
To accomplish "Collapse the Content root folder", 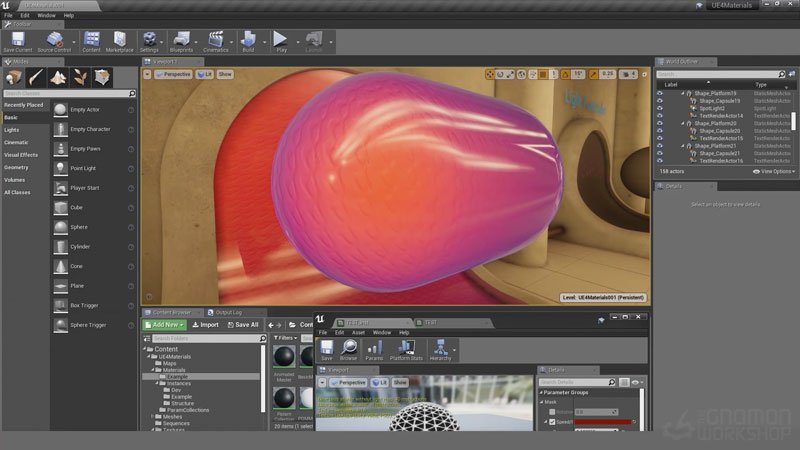I will click(144, 349).
